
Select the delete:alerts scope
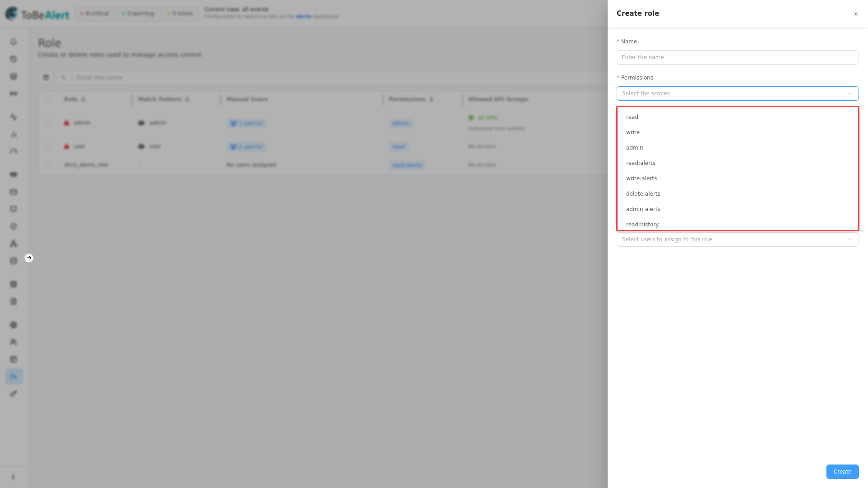pos(737,194)
